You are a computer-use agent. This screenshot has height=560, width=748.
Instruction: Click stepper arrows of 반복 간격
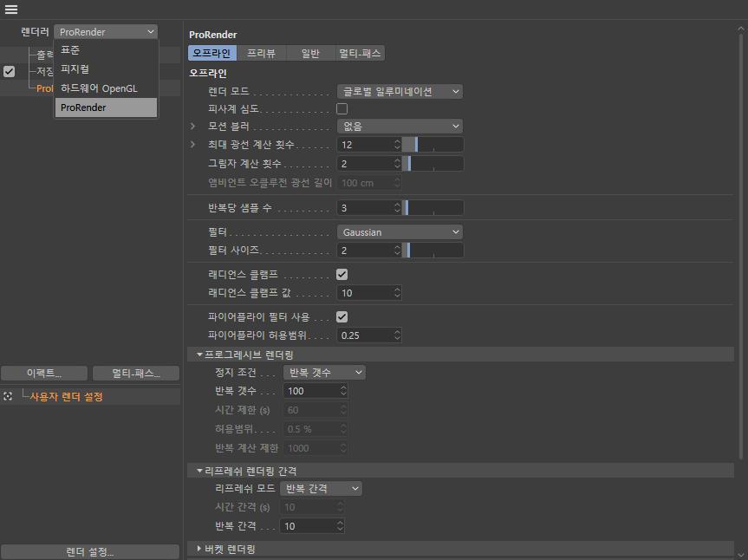click(340, 526)
